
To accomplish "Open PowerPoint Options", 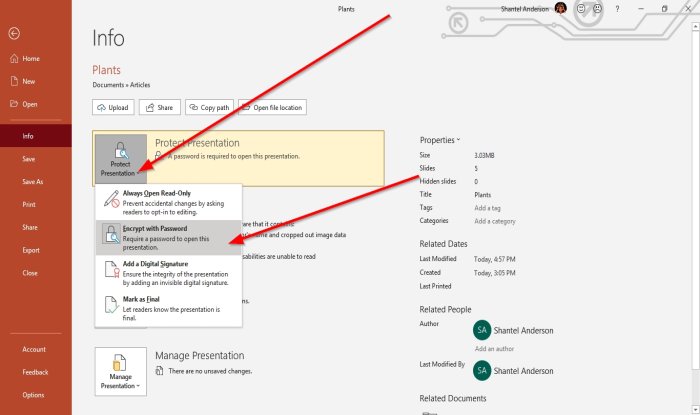I will pyautogui.click(x=36, y=394).
